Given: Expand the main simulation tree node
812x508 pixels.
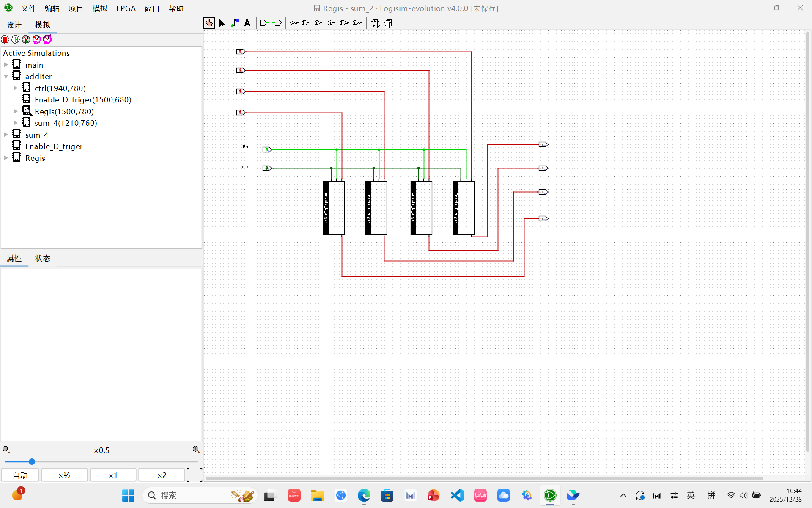Looking at the screenshot, I should (x=6, y=65).
